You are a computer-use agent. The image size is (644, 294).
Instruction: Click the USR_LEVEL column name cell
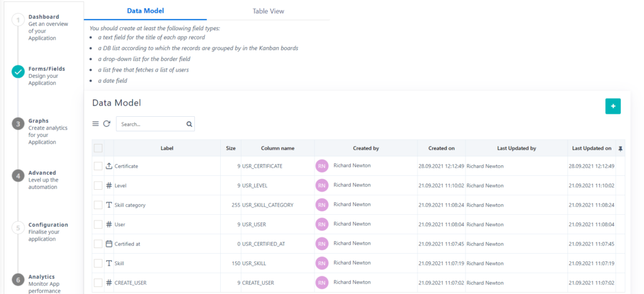[x=278, y=185]
